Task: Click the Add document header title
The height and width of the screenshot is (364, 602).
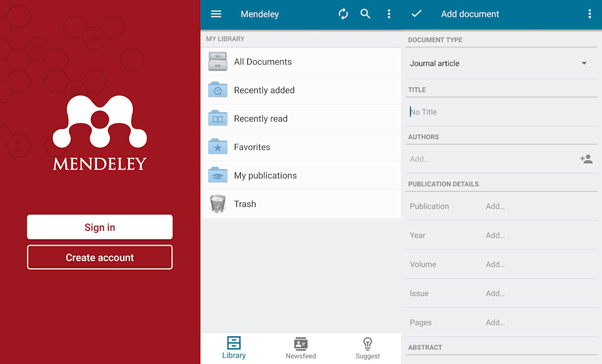Action: [x=470, y=14]
